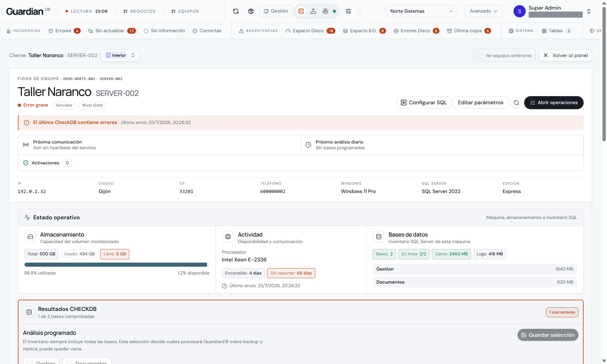This screenshot has width=607, height=364.
Task: Toggle the Ver equipos anteriores checkbox
Action: (480, 55)
